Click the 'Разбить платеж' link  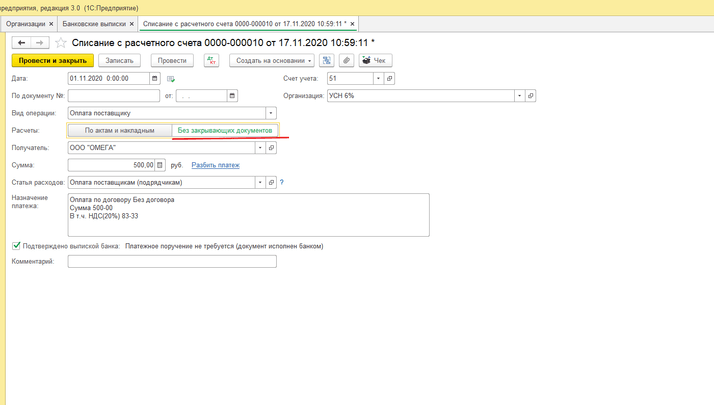[215, 165]
